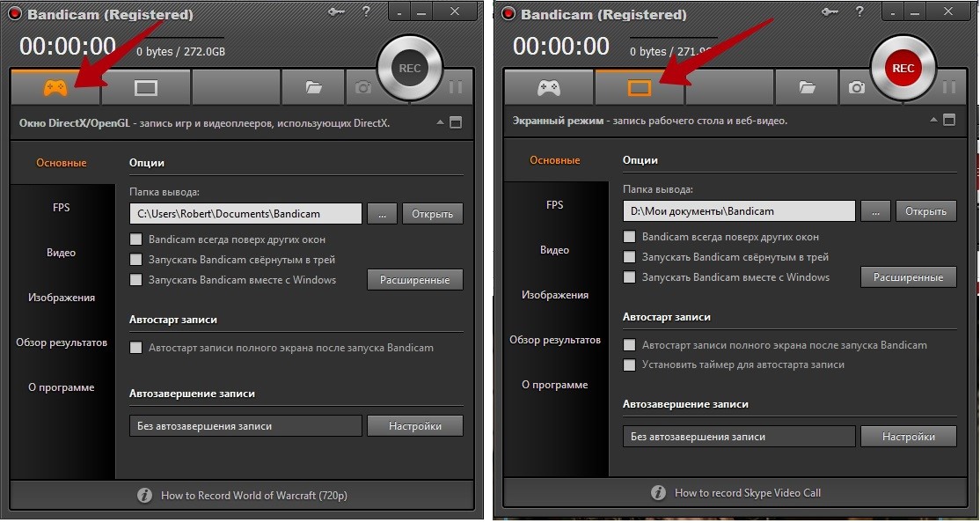This screenshot has height=523, width=980.
Task: Click info icon beside World of Warcraft link
Action: (145, 496)
